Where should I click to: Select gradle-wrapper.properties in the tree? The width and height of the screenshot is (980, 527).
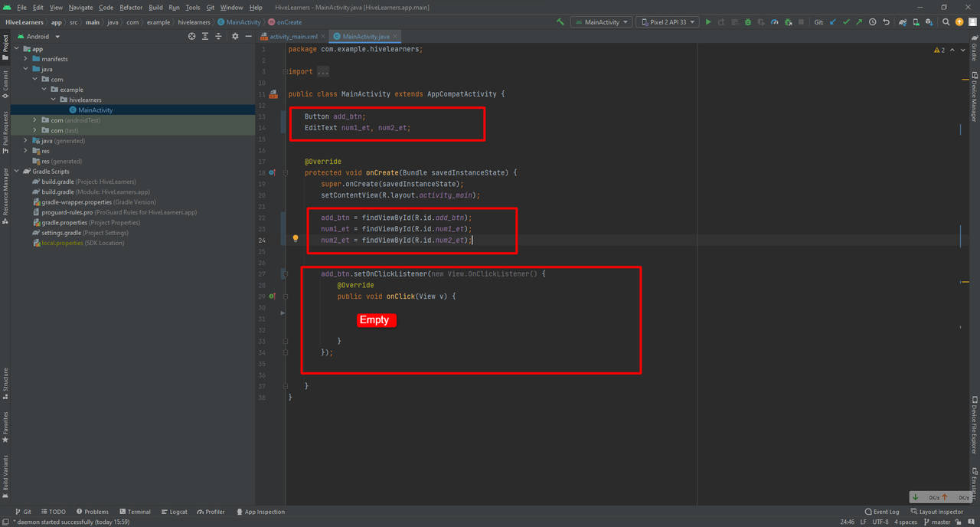[93, 202]
